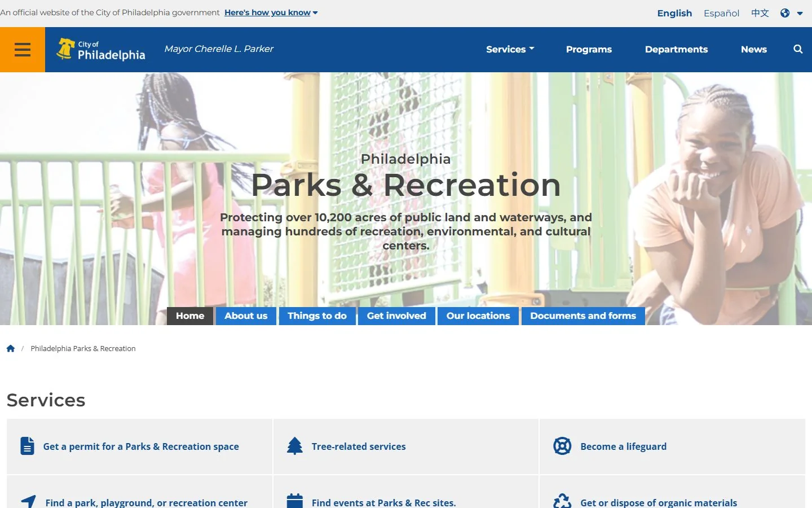Switch to the About us tab

[x=246, y=316]
